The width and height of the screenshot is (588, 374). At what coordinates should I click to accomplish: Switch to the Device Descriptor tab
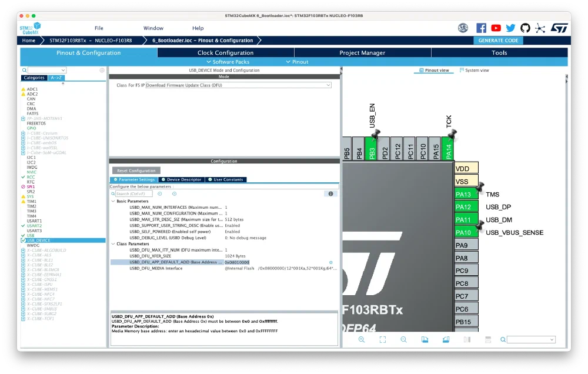point(182,179)
